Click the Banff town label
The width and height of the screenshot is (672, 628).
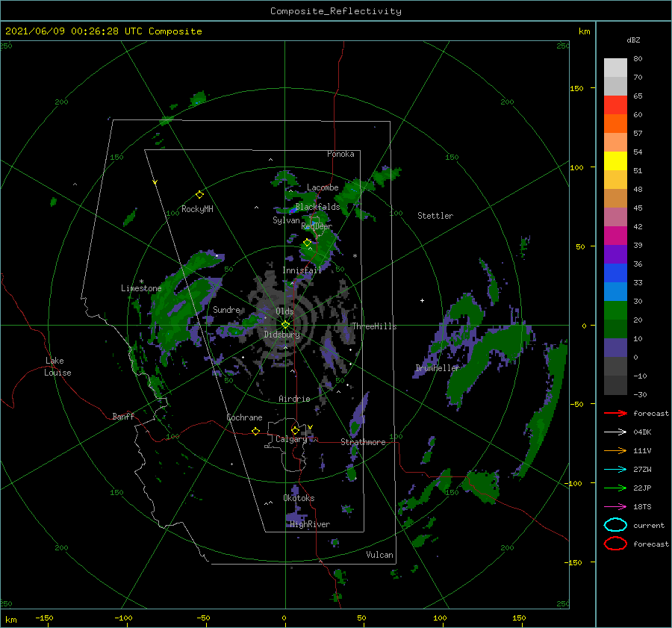click(x=123, y=417)
